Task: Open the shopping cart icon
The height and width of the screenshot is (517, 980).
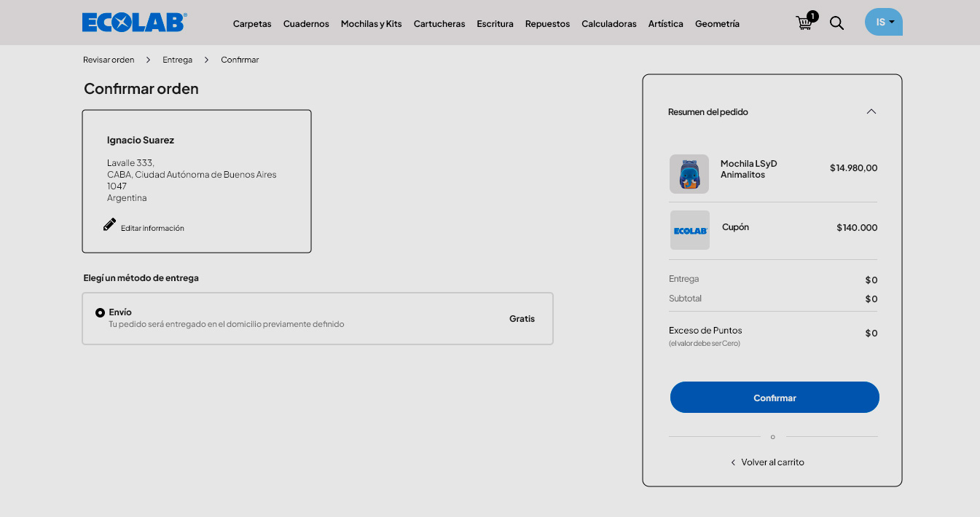Action: point(804,23)
